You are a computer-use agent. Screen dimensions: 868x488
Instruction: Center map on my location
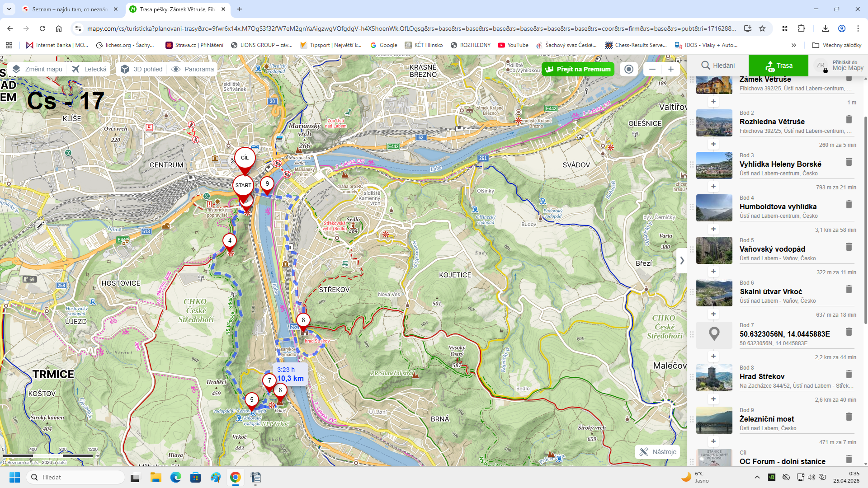tap(628, 69)
